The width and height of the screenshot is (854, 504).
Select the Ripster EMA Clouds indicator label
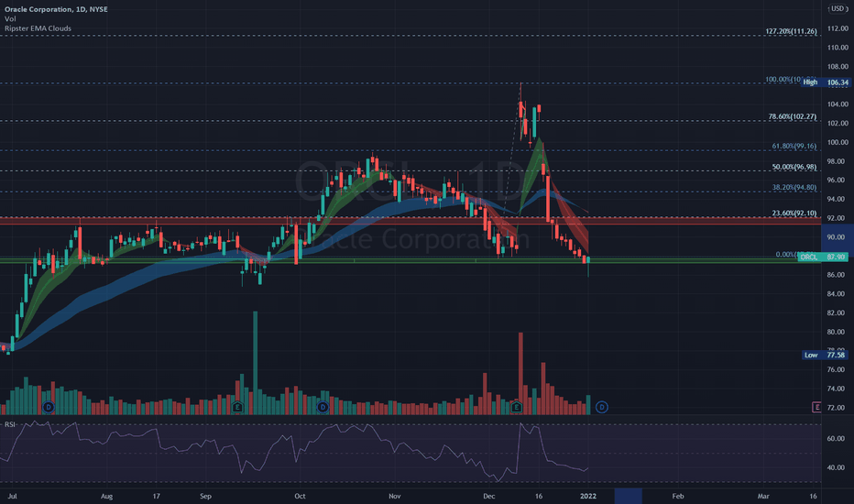pos(38,28)
